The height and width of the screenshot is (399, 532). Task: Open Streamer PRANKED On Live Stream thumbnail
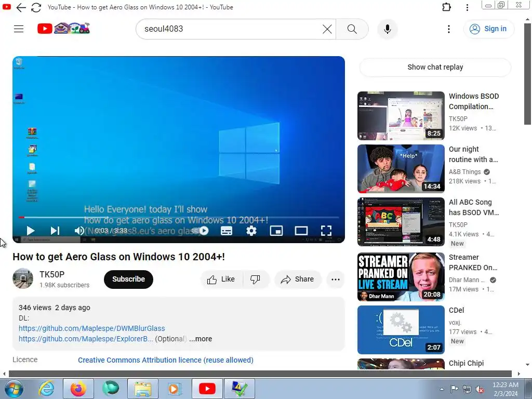point(401,276)
